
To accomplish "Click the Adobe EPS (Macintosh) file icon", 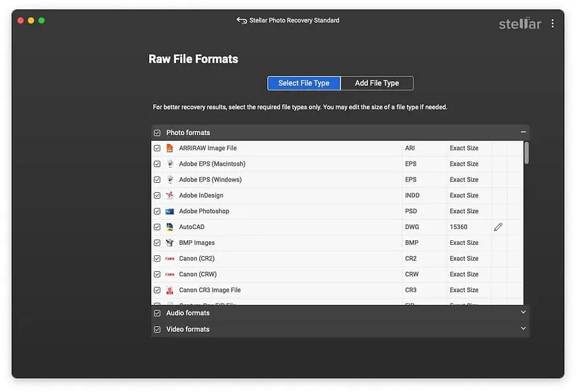I will point(170,164).
